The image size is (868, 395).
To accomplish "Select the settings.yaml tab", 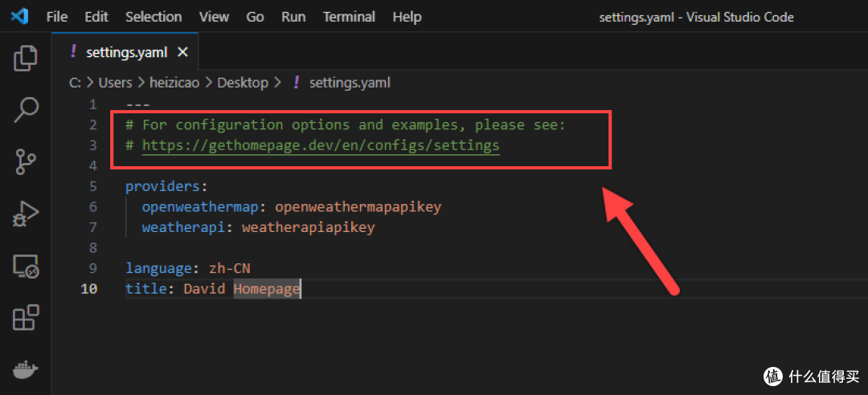I will tap(126, 52).
